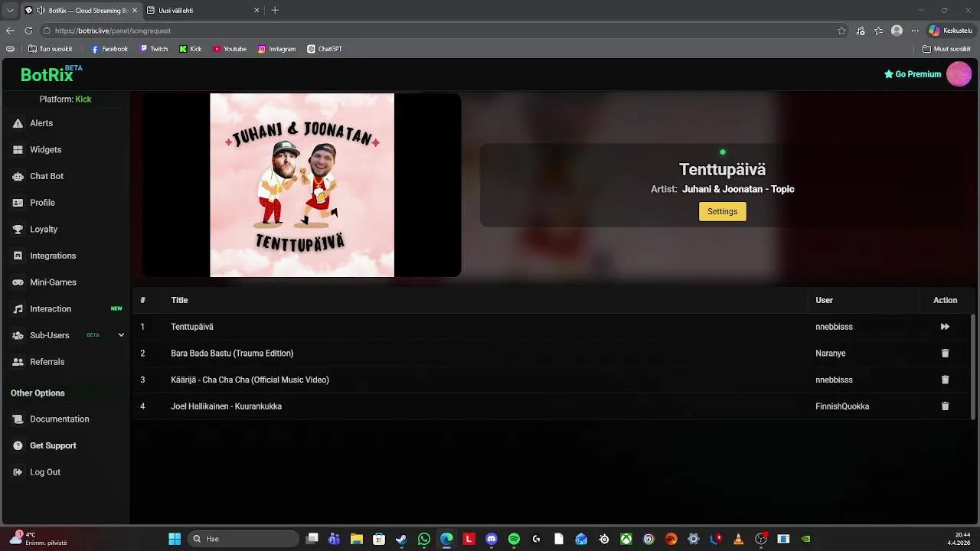This screenshot has height=551, width=980.
Task: Open the Windows Start menu
Action: click(x=175, y=539)
